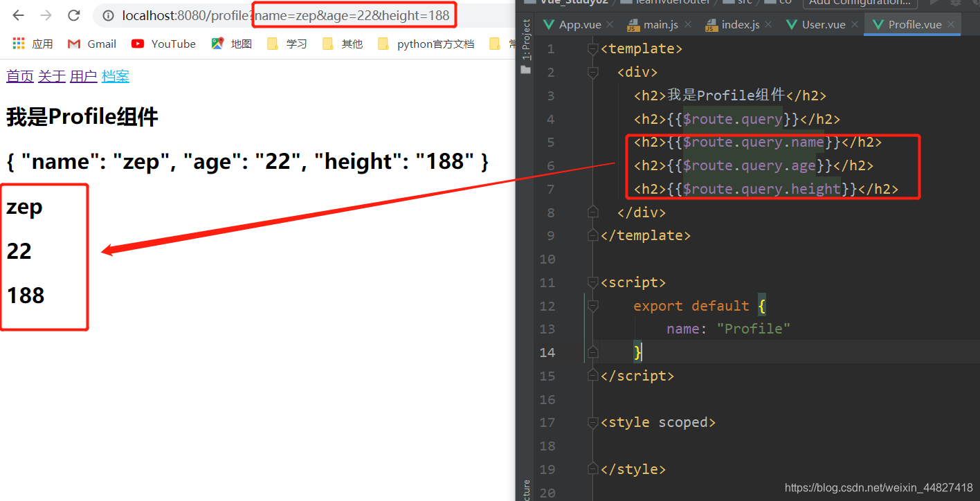Image resolution: width=980 pixels, height=501 pixels.
Task: Navigate to the 用户 user link
Action: pyautogui.click(x=84, y=76)
